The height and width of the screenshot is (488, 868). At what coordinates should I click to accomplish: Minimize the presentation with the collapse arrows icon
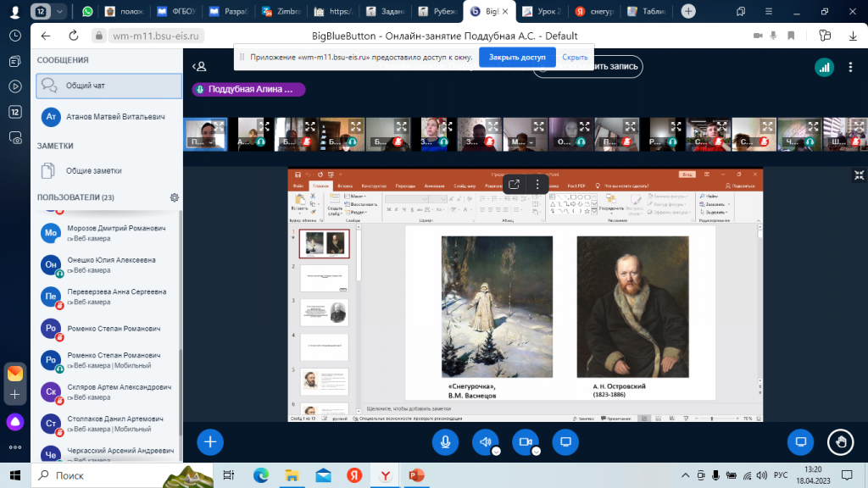click(860, 176)
